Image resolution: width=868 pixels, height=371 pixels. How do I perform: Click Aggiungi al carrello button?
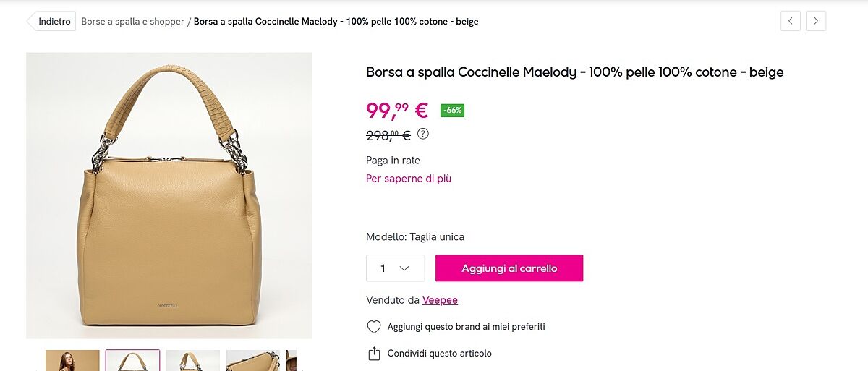[509, 268]
